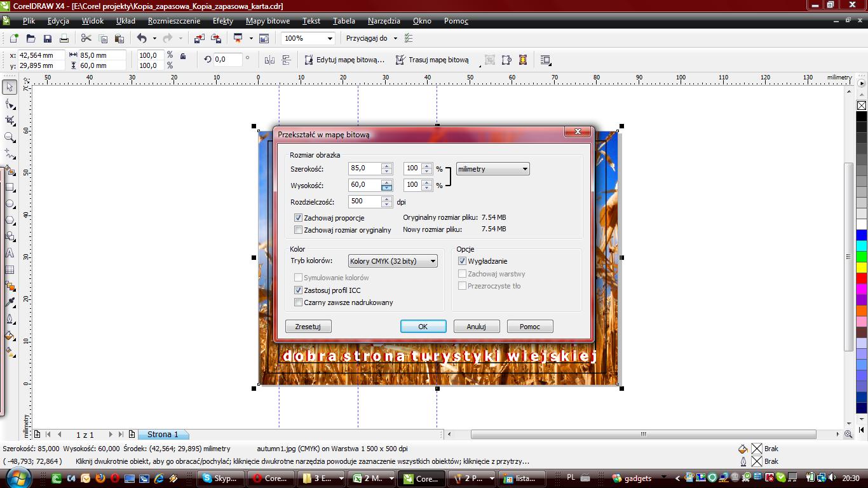
Task: Expand Tryb kolorów color mode dropdown
Action: pyautogui.click(x=393, y=261)
